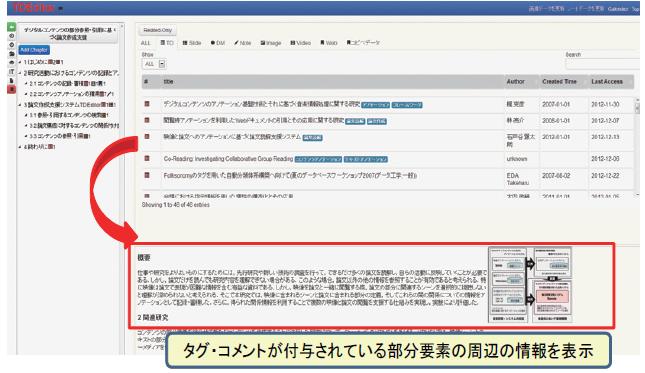The image size is (645, 373).
Task: Open the Show ALL dropdown
Action: (x=154, y=64)
